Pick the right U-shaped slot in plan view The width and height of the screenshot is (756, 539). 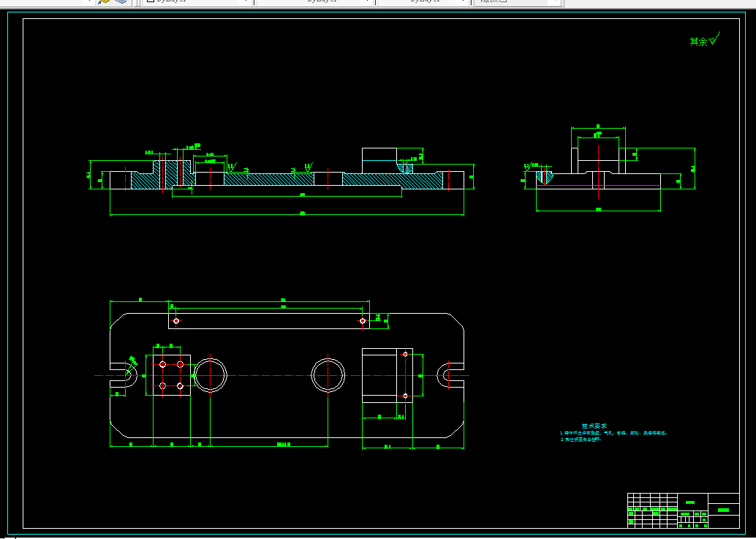pos(450,375)
